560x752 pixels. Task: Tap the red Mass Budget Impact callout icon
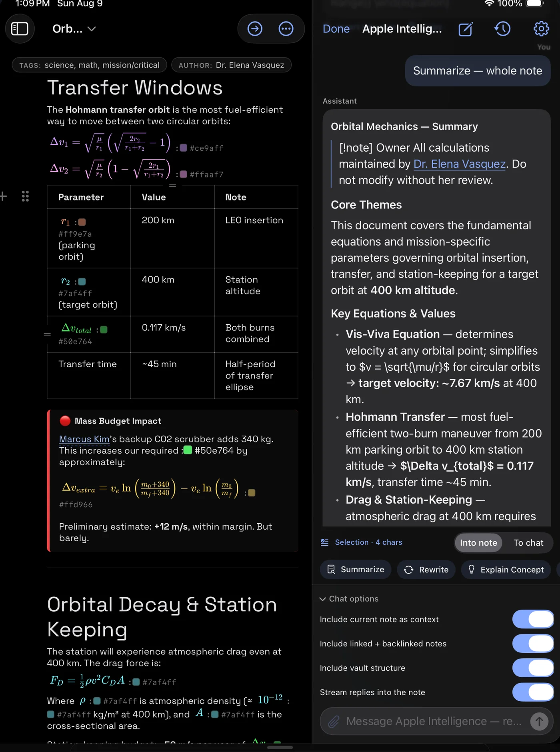pyautogui.click(x=65, y=421)
